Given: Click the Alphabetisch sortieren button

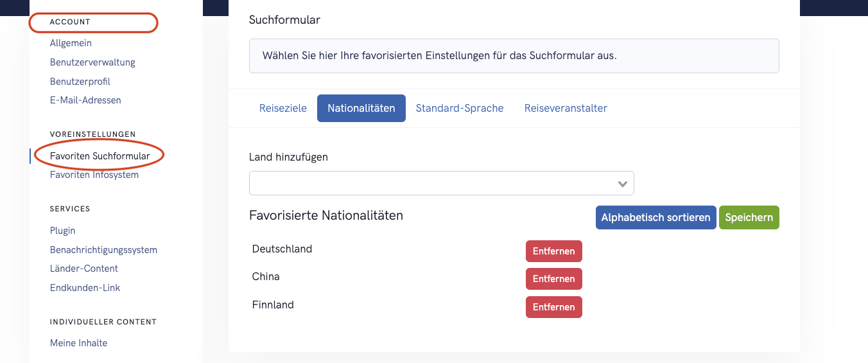Looking at the screenshot, I should tap(656, 217).
